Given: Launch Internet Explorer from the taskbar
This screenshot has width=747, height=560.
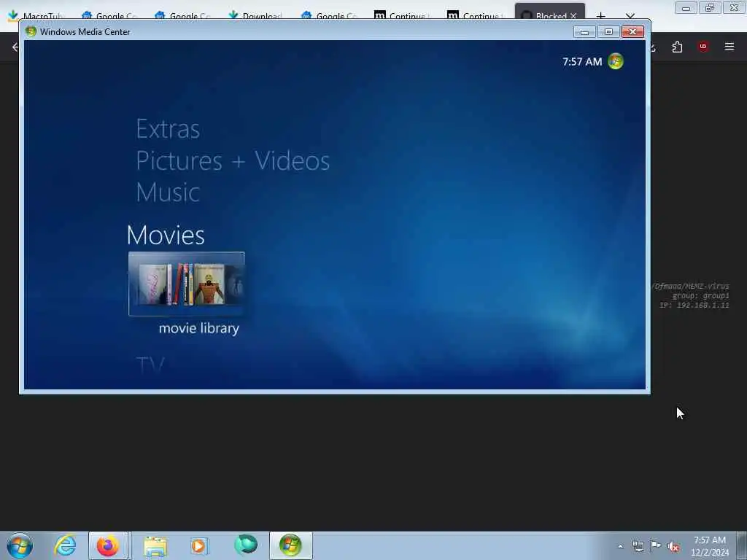Looking at the screenshot, I should click(x=65, y=545).
